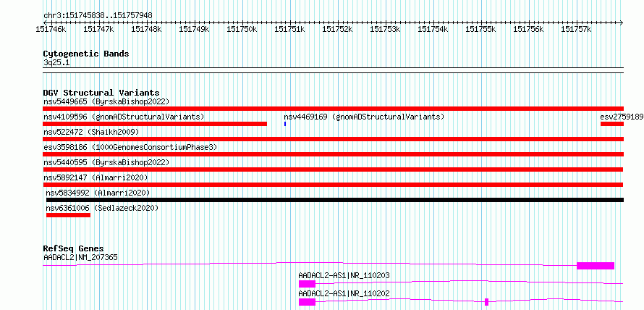Screen dimensions: 644x310
Task: Click the 151755k ruler tick label
Action: pyautogui.click(x=480, y=29)
